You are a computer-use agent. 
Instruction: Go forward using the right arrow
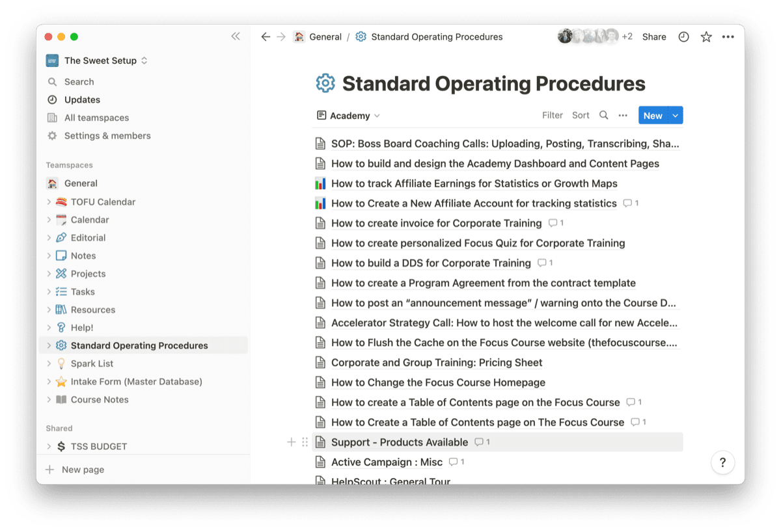[281, 37]
